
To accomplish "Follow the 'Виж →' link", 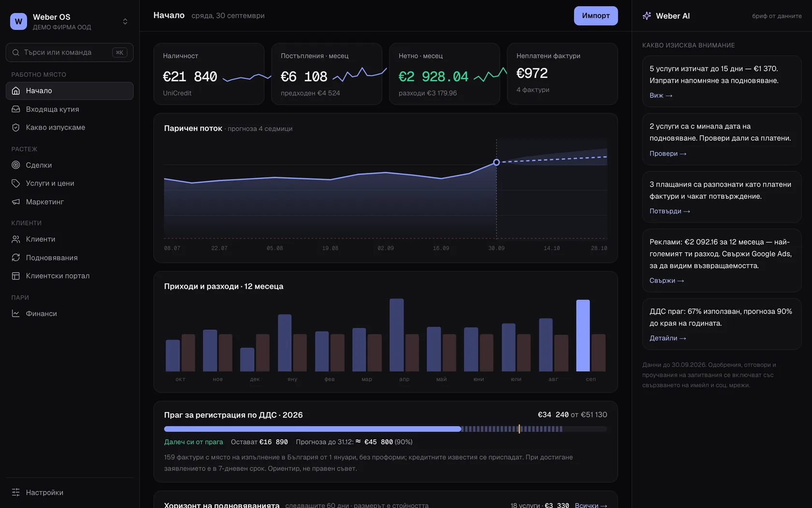I will (x=661, y=95).
